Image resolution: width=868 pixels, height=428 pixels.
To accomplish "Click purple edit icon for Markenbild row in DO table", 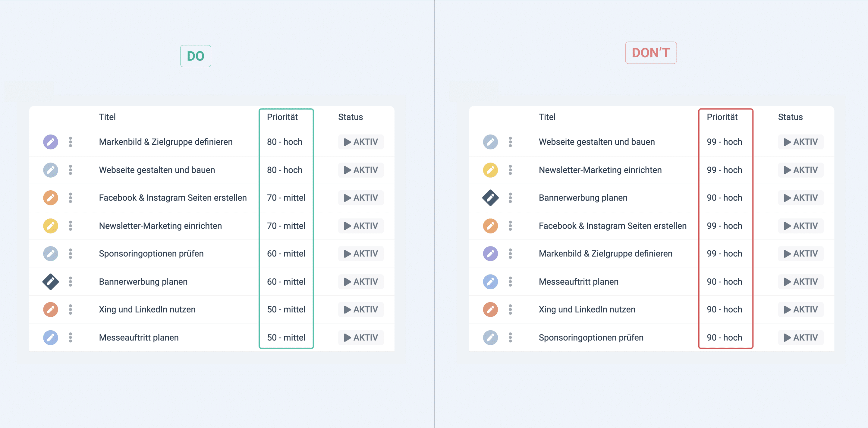I will click(x=51, y=142).
